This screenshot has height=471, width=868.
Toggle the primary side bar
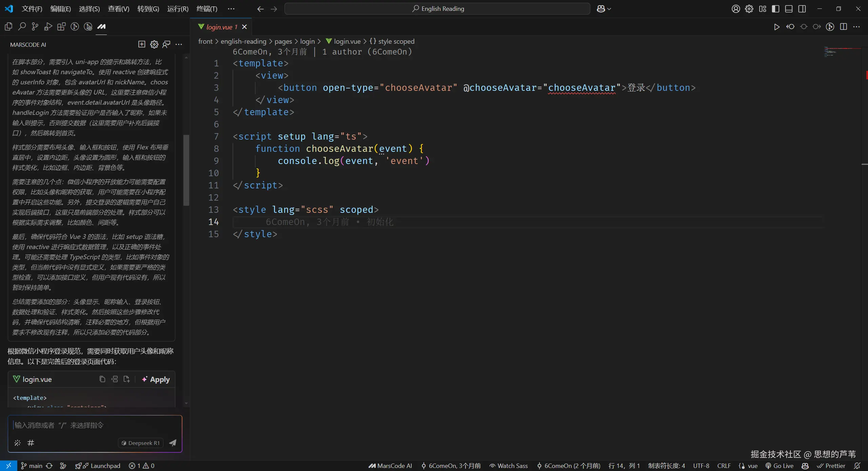[x=775, y=9]
